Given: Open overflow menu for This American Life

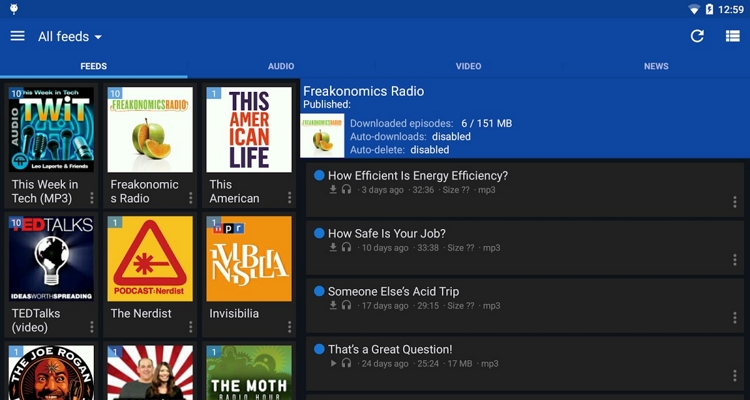Looking at the screenshot, I should click(289, 198).
